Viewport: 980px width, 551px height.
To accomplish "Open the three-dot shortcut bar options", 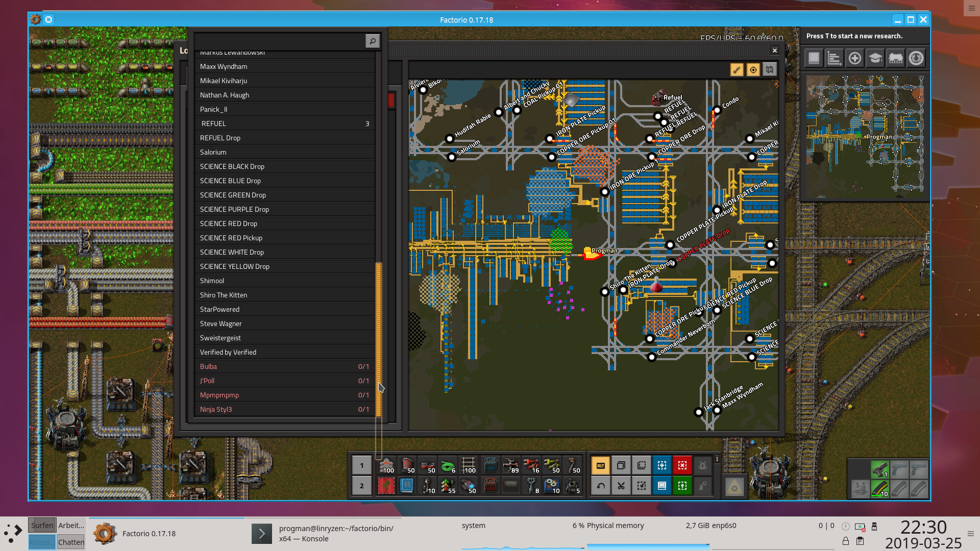I will click(717, 459).
